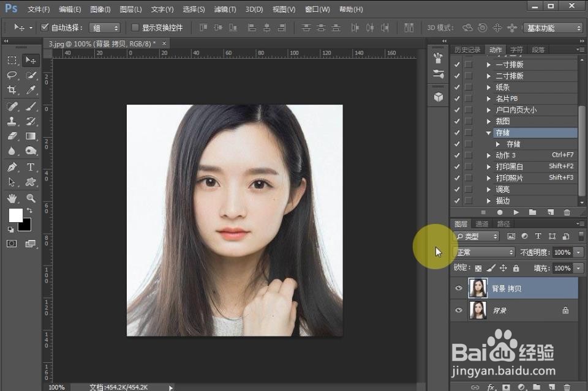Image resolution: width=588 pixels, height=391 pixels.
Task: Delete the selected action via trash icon
Action: coord(567,212)
